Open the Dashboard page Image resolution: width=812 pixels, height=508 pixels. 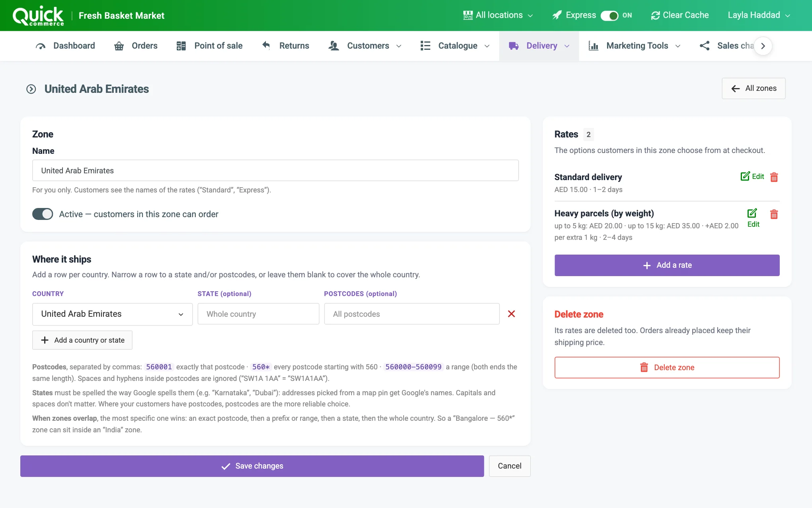click(x=65, y=46)
